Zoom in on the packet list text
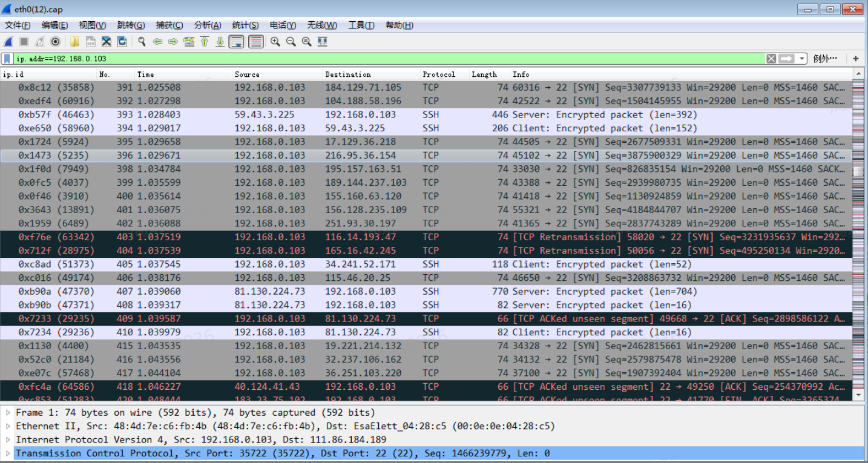 pos(275,42)
